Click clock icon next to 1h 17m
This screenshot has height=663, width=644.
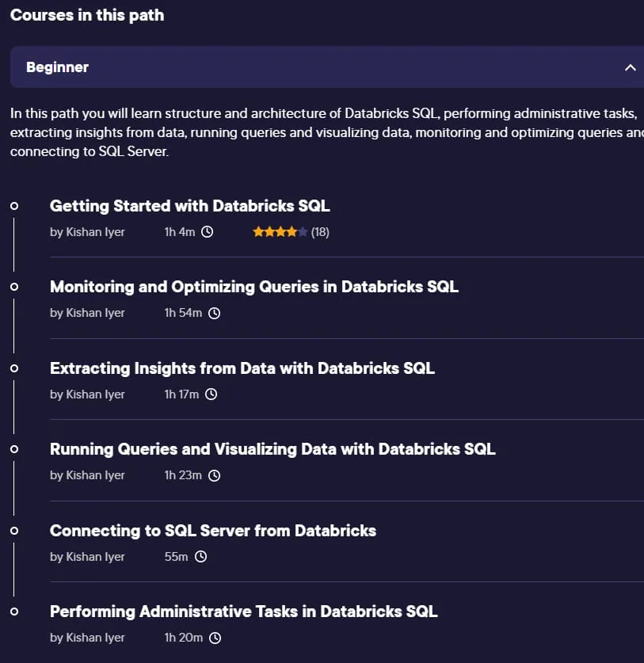[x=211, y=394]
